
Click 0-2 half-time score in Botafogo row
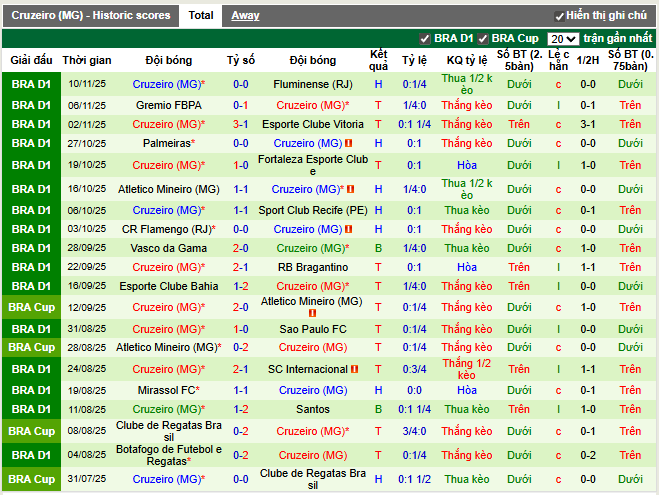[588, 455]
